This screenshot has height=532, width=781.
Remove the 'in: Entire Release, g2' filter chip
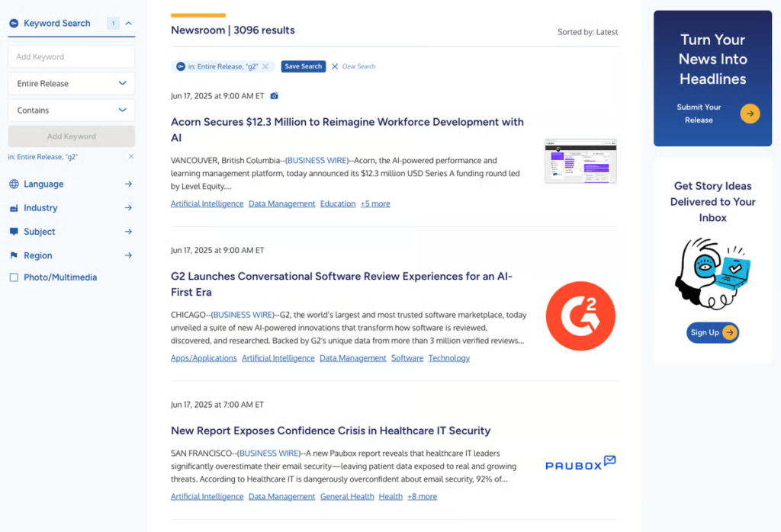[265, 66]
